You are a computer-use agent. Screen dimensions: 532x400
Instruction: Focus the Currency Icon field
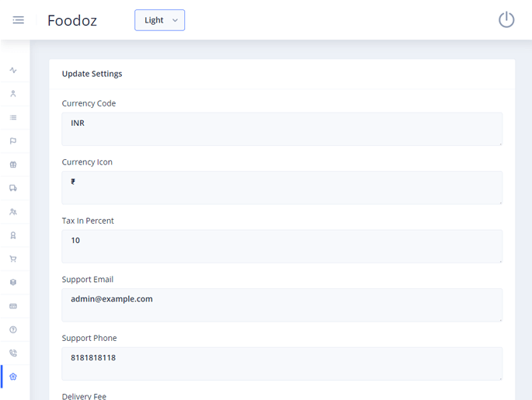coord(282,188)
